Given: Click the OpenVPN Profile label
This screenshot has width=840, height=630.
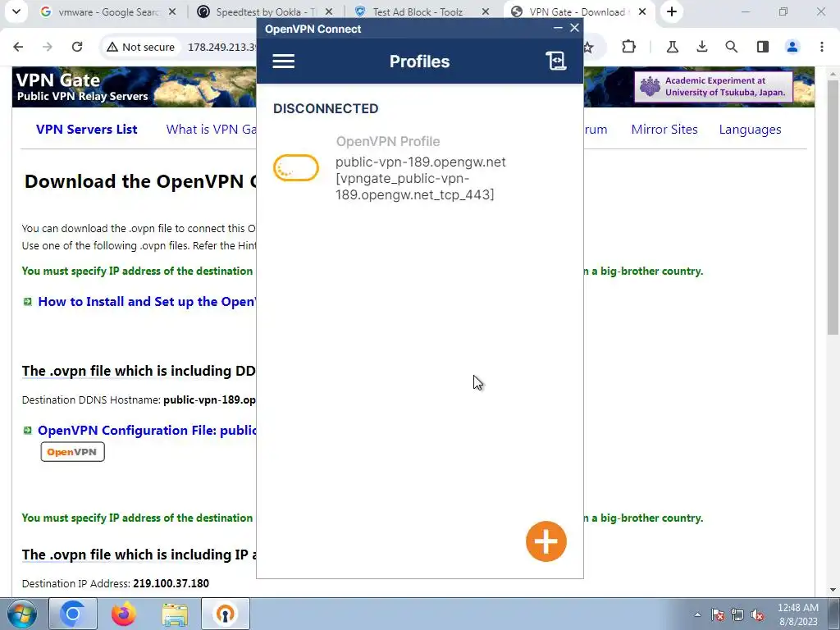Looking at the screenshot, I should point(388,141).
